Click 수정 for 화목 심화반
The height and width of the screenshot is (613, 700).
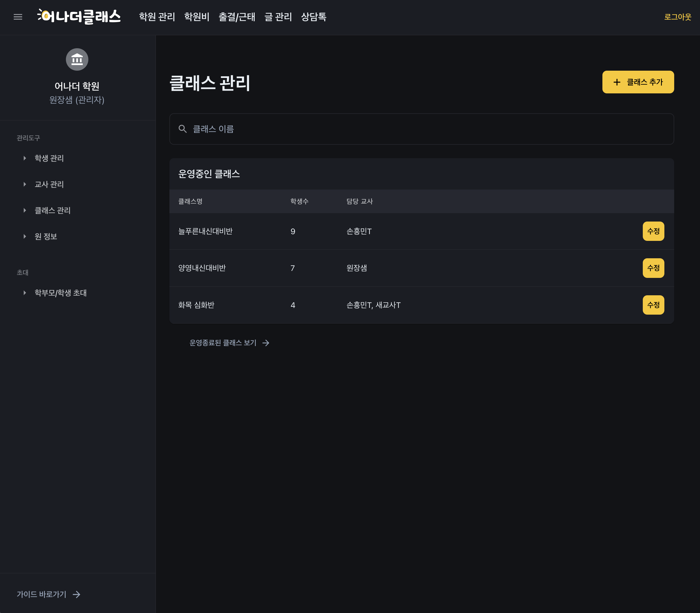653,305
